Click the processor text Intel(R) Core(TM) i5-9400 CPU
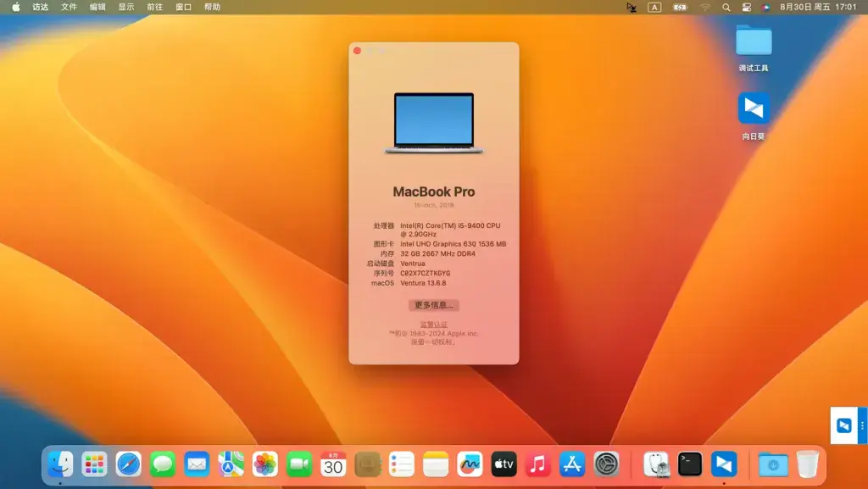The height and width of the screenshot is (489, 868). point(450,225)
